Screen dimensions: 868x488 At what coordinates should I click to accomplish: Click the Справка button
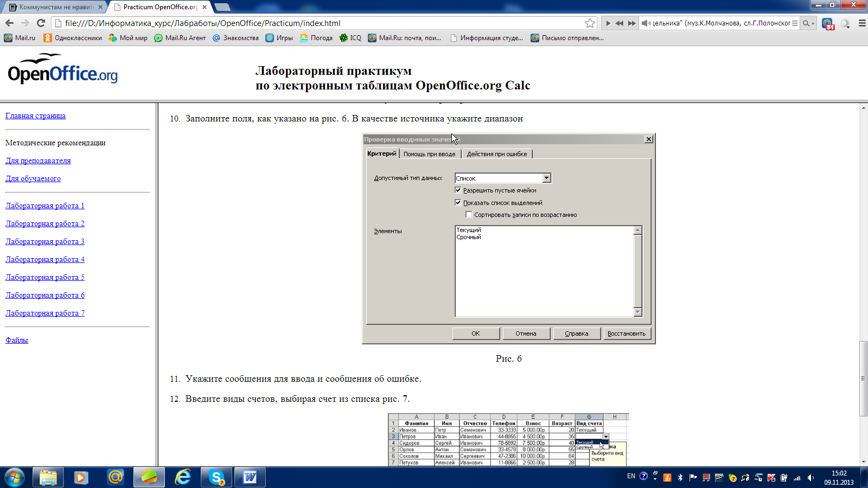[x=577, y=333]
